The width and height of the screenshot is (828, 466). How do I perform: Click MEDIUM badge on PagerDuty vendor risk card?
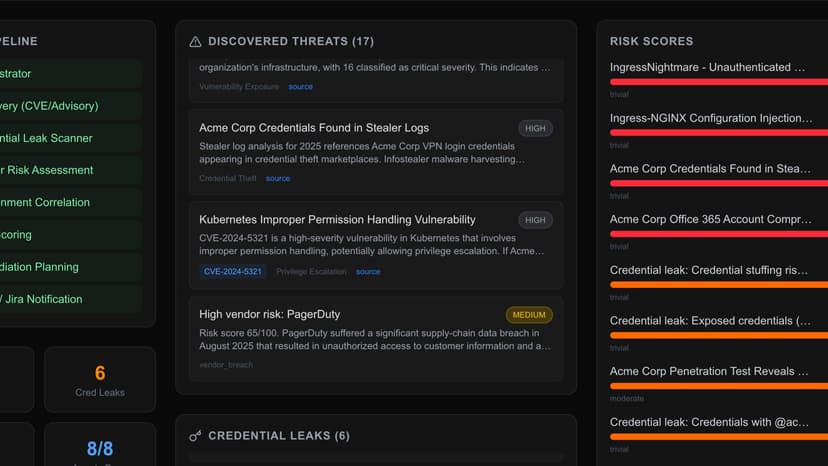tap(529, 315)
